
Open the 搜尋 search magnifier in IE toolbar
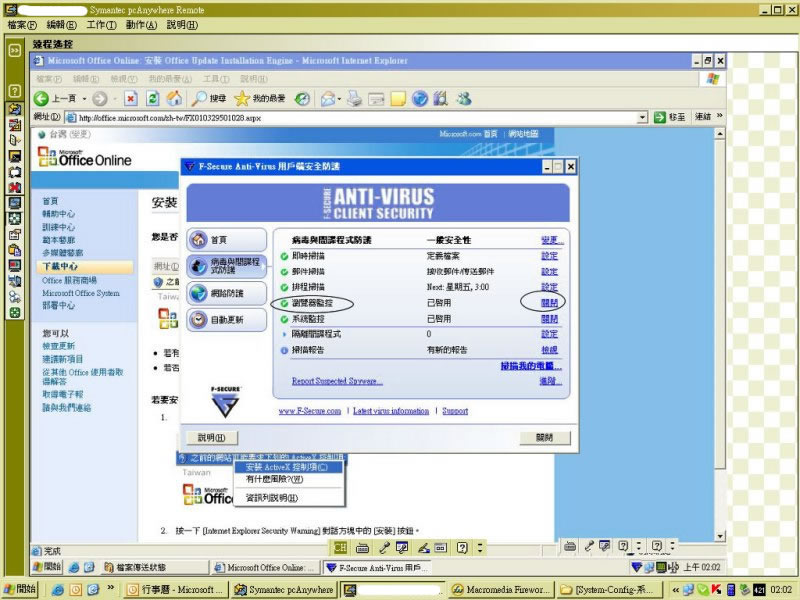click(208, 98)
